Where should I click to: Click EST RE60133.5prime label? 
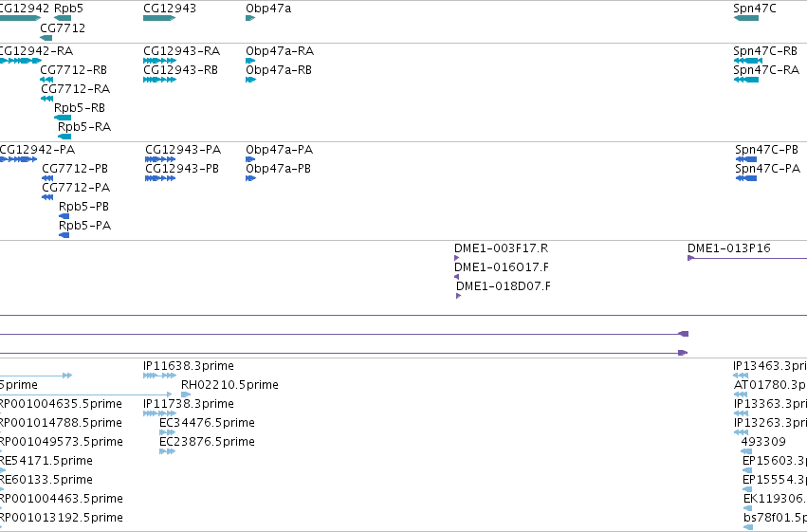coord(46,480)
